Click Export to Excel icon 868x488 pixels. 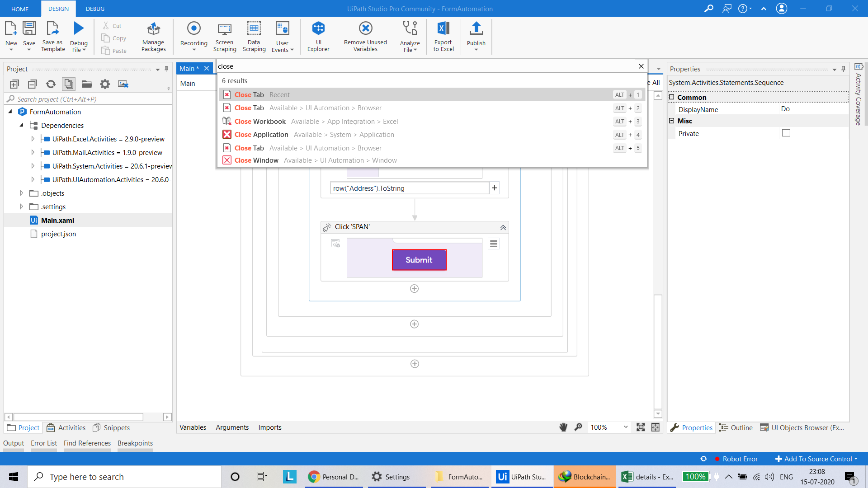[443, 36]
